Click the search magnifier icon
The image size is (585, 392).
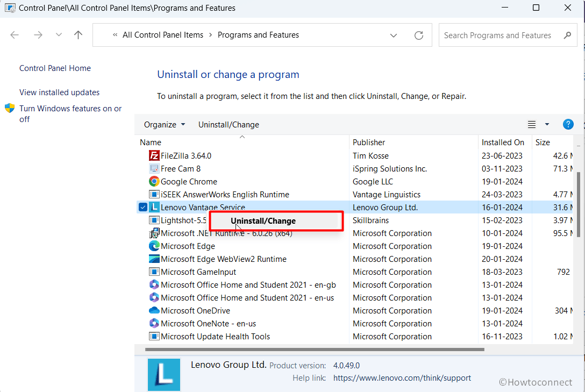567,35
